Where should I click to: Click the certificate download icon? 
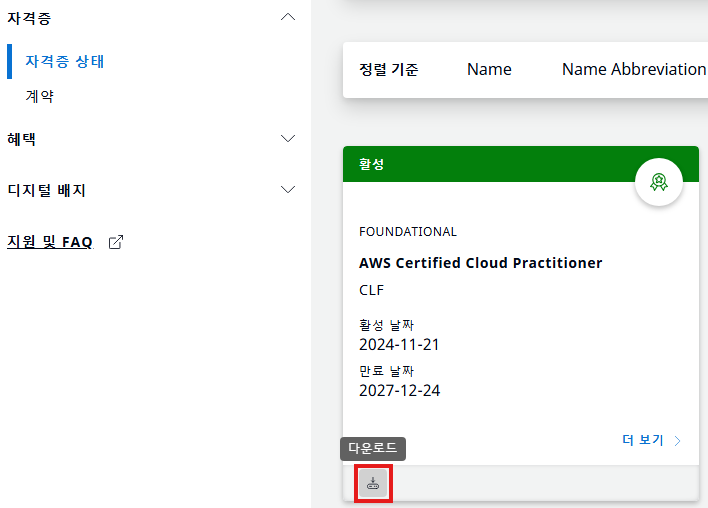(373, 484)
